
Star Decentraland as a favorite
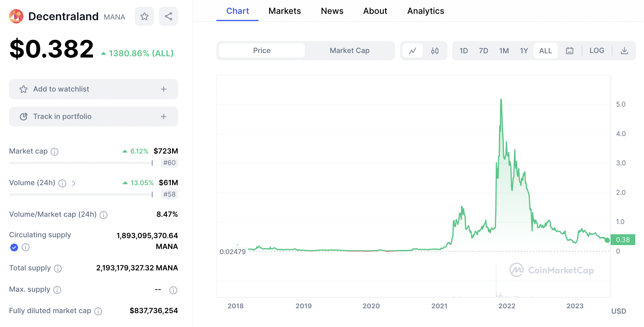coord(144,16)
